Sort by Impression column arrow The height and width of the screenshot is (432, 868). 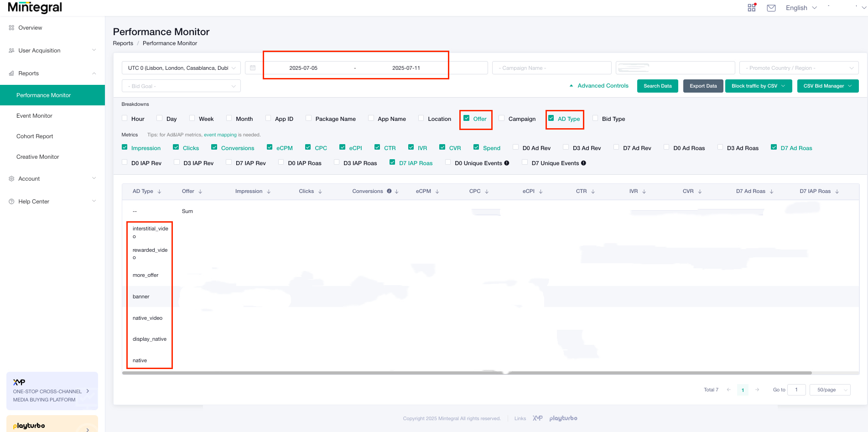point(269,192)
